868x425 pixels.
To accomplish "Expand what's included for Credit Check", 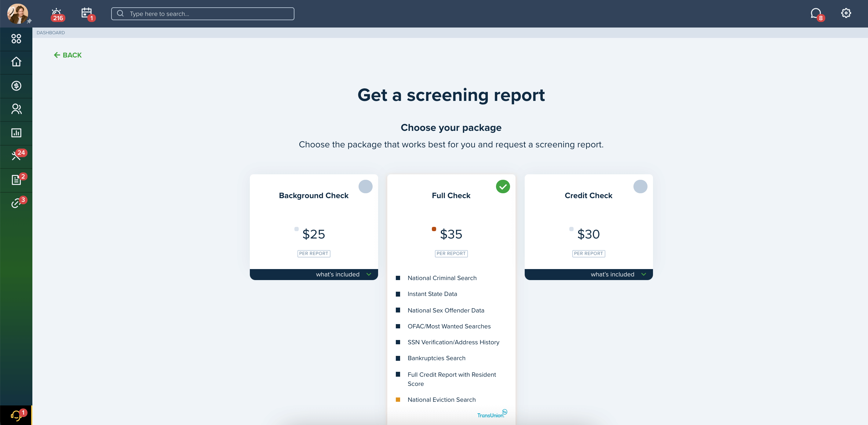I will (589, 275).
